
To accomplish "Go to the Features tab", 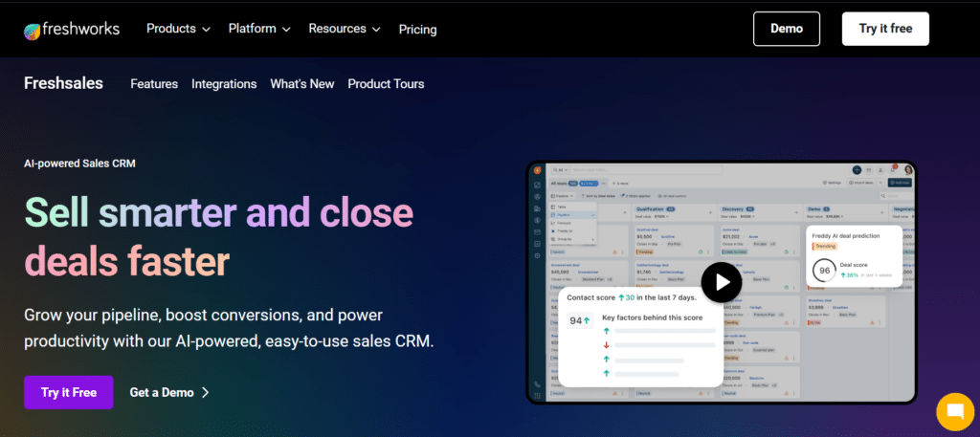I will pyautogui.click(x=154, y=83).
